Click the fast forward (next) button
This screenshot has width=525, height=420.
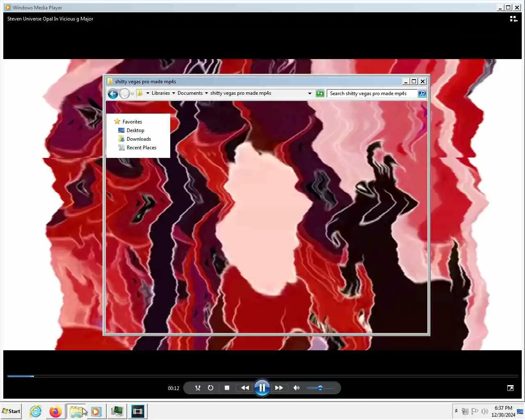(279, 388)
